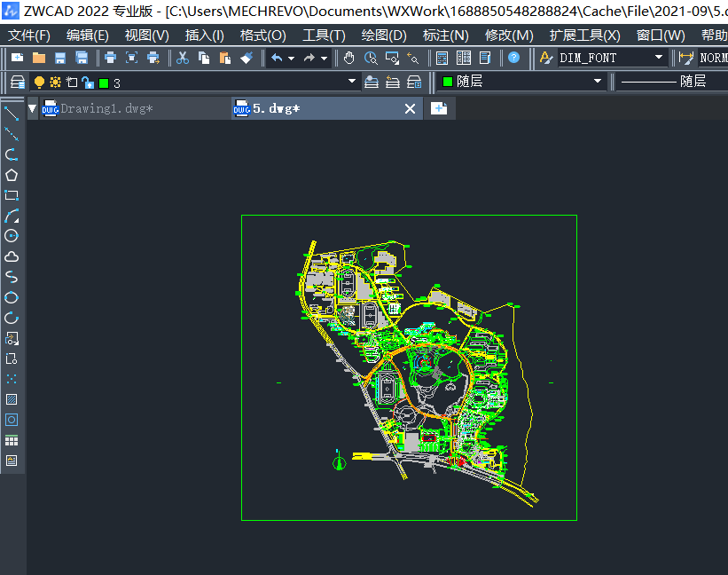Click the Save All double-floppy icon
This screenshot has height=575, width=728.
pos(82,58)
